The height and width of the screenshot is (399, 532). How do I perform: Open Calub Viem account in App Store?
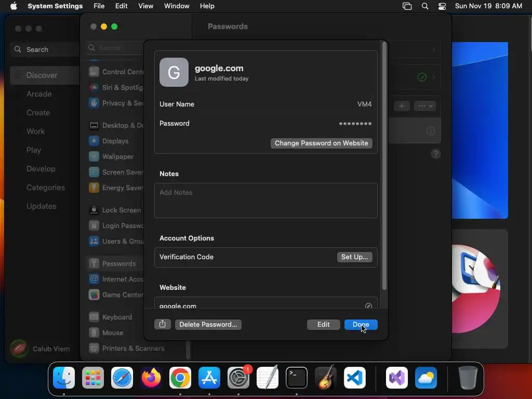[x=40, y=349]
